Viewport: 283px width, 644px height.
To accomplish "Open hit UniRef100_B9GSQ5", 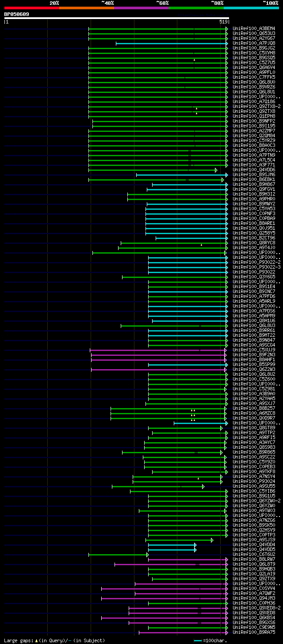I will click(x=254, y=58).
